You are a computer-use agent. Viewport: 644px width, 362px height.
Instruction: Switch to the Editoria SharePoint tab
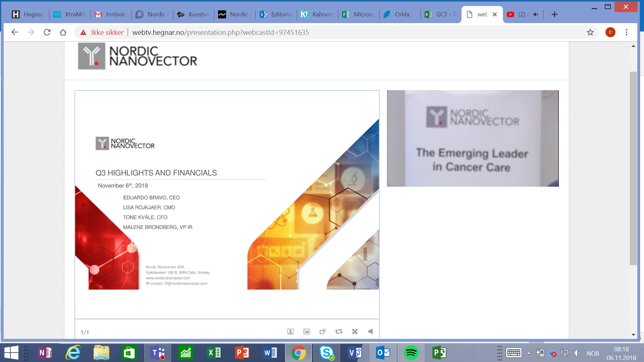tap(276, 14)
